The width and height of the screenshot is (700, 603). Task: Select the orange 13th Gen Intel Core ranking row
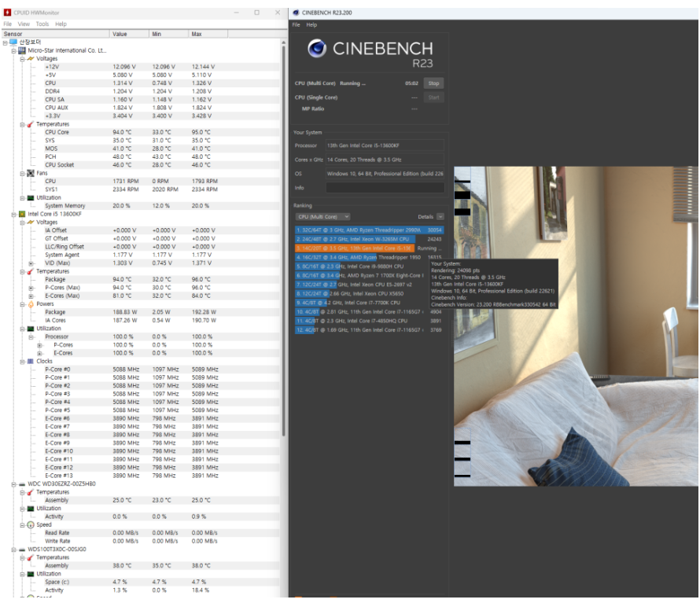click(369, 248)
